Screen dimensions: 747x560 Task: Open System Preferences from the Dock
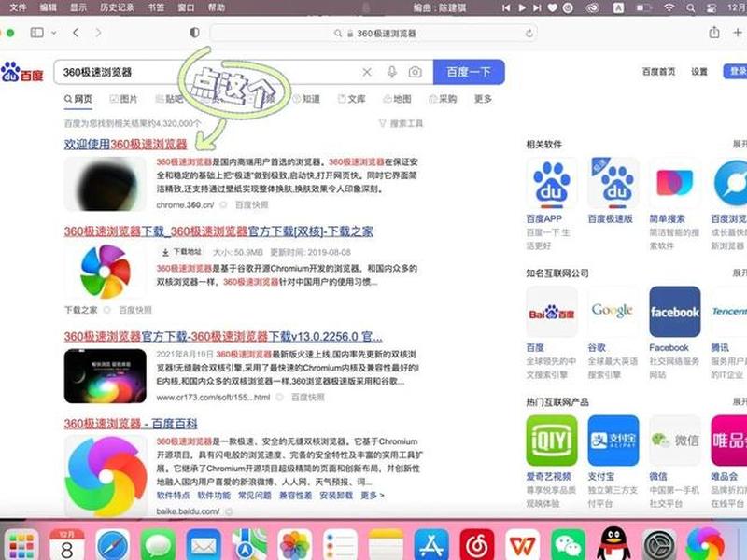tap(660, 544)
